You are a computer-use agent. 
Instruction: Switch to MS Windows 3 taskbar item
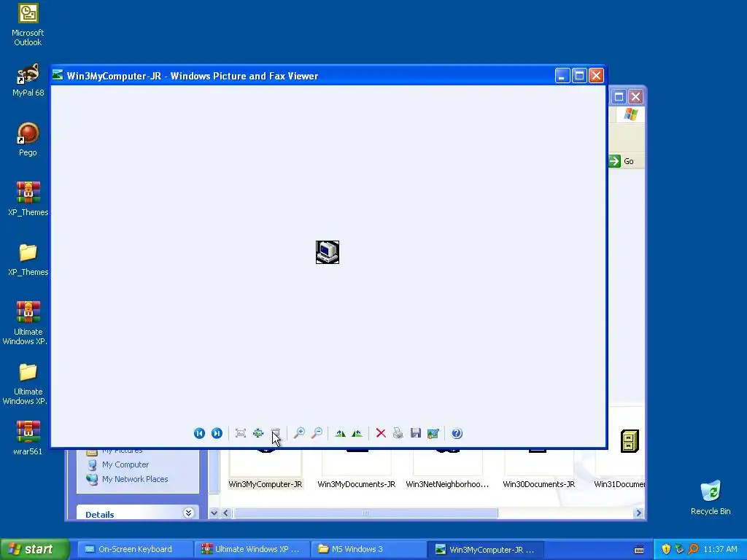(368, 549)
